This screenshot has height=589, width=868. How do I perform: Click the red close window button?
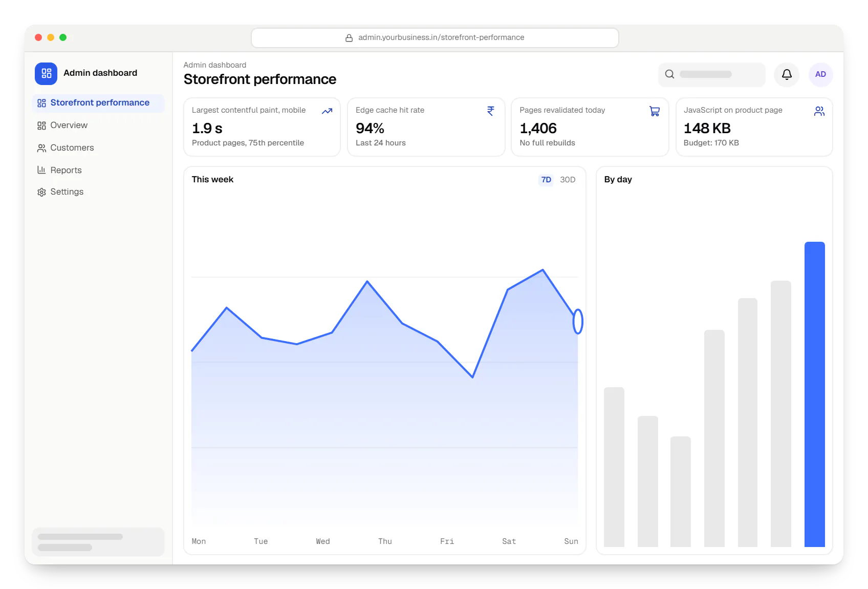tap(38, 37)
